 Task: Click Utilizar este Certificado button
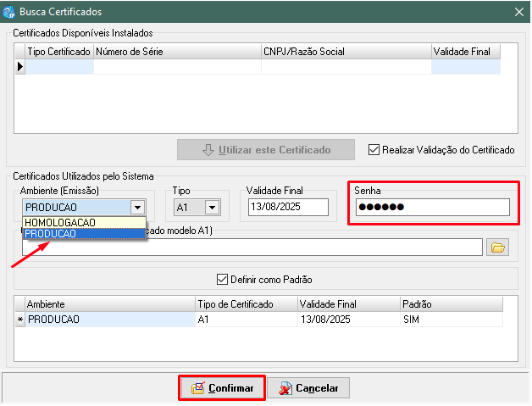[265, 150]
